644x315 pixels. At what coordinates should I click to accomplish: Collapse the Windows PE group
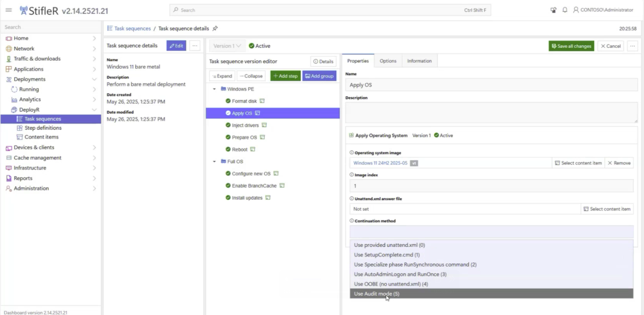(215, 89)
